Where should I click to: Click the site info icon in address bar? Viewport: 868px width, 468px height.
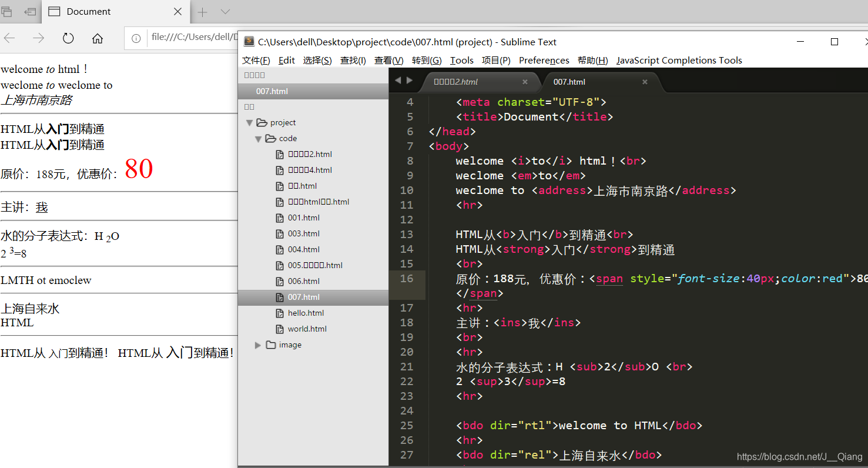(136, 38)
